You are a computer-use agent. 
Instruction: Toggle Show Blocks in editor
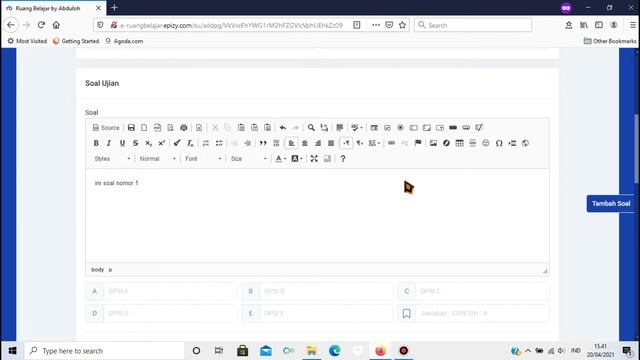point(327,159)
